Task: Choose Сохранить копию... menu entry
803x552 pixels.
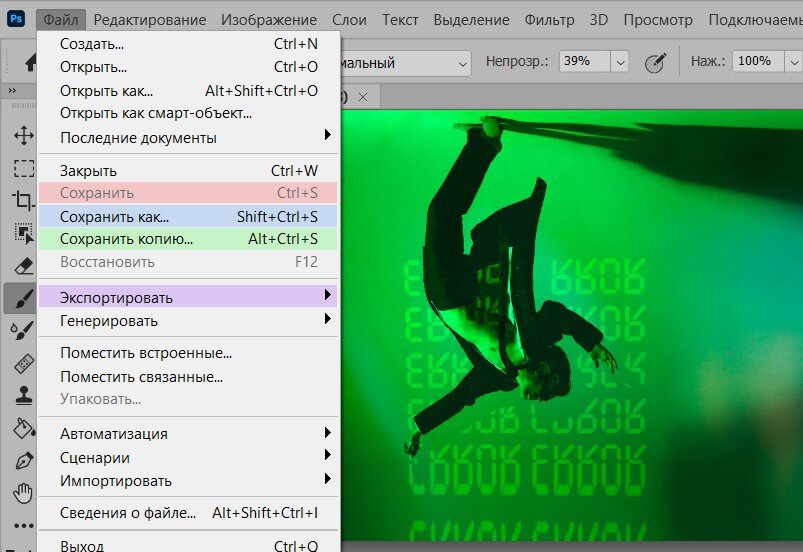Action: [x=188, y=239]
